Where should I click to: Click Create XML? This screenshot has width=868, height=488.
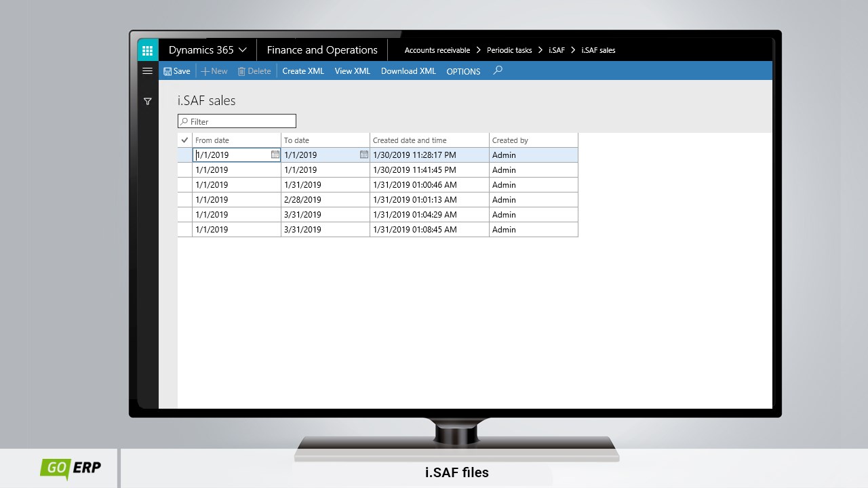(303, 71)
